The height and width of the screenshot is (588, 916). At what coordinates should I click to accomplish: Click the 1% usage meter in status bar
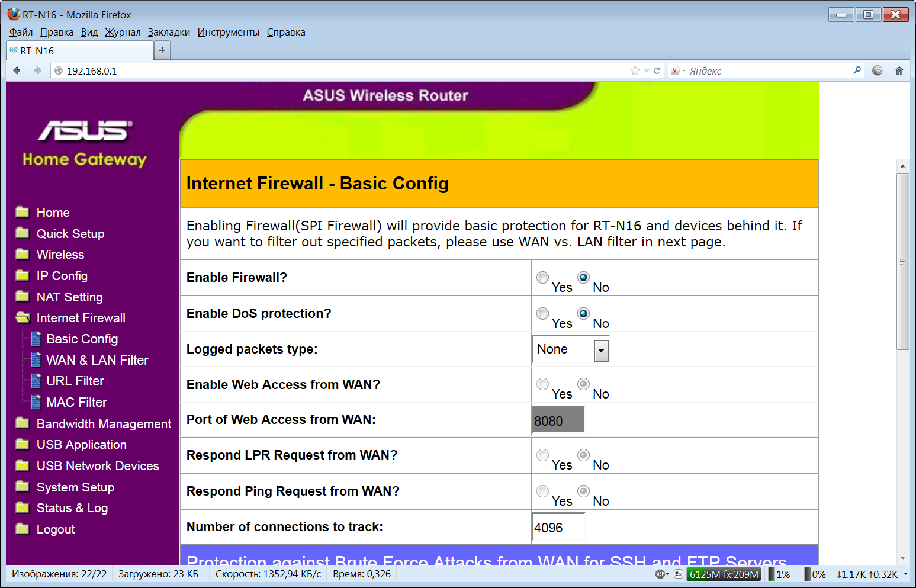point(779,574)
